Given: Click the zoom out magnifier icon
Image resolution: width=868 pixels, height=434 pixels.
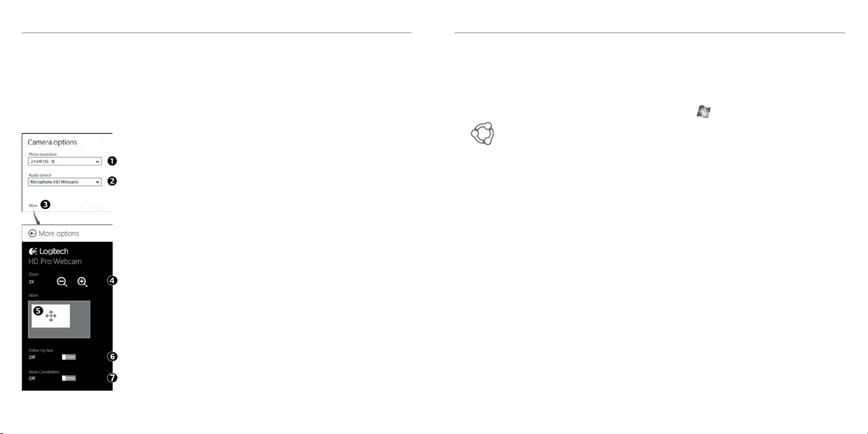Looking at the screenshot, I should 62,282.
